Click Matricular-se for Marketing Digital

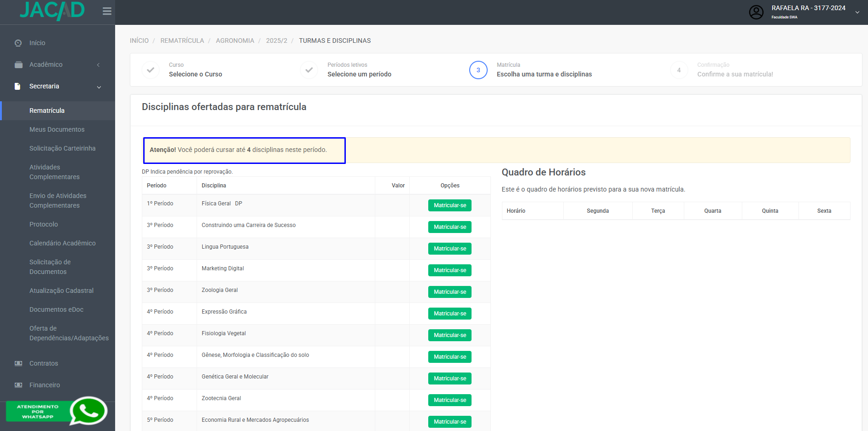coord(450,270)
